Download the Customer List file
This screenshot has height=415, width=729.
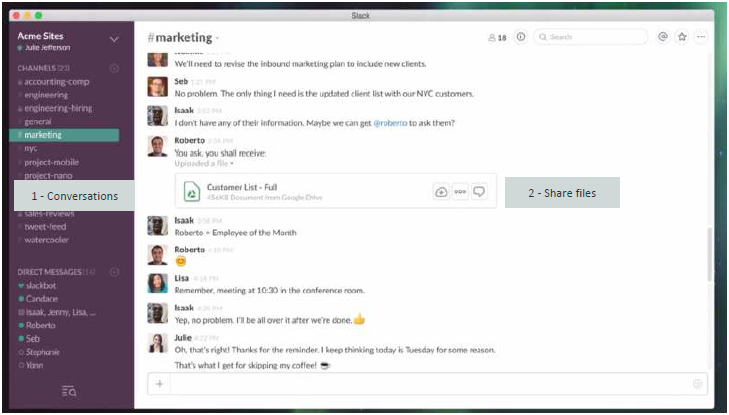pos(441,191)
